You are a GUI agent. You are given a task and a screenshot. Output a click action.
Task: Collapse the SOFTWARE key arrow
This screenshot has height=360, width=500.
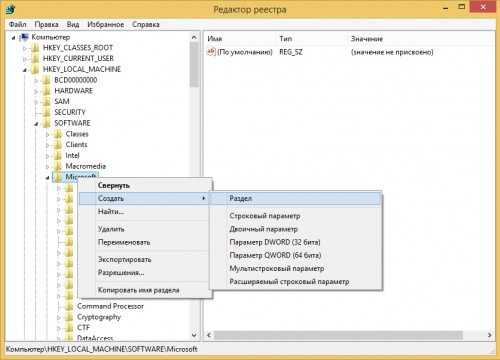click(x=36, y=124)
